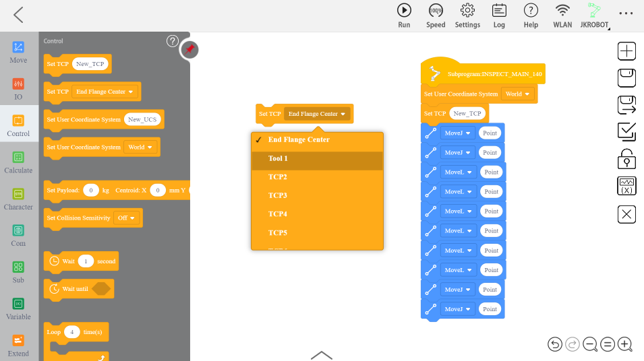Image resolution: width=644 pixels, height=361 pixels.
Task: Open the Collision Sensitivity Off dropdown
Action: point(127,218)
